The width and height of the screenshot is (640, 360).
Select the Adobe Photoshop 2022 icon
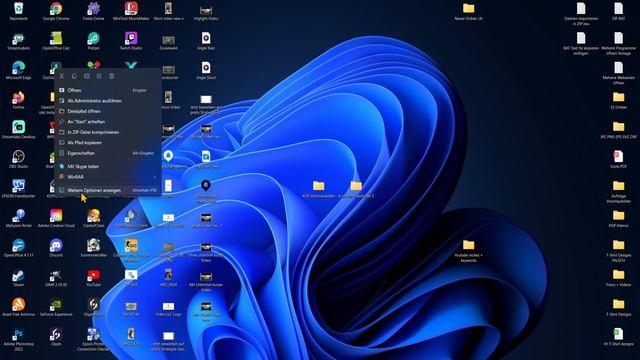coord(18,339)
